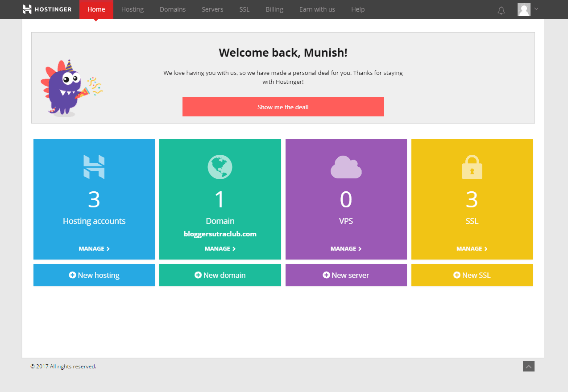
Task: Click the party monster mascot image
Action: tap(71, 88)
